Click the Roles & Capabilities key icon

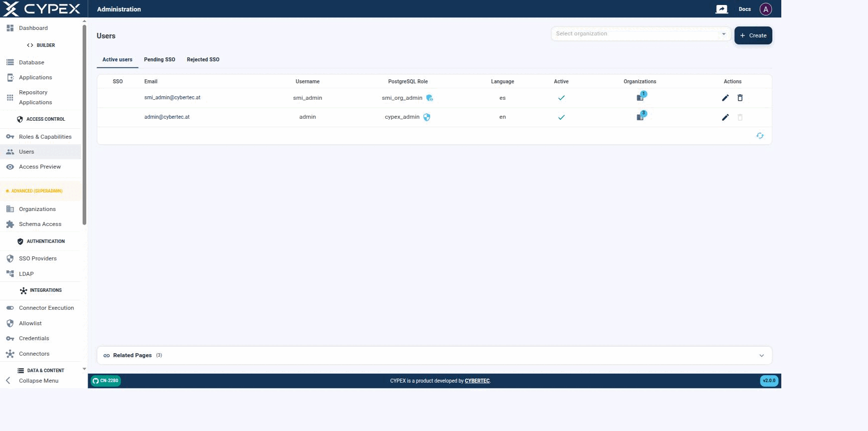pos(10,137)
